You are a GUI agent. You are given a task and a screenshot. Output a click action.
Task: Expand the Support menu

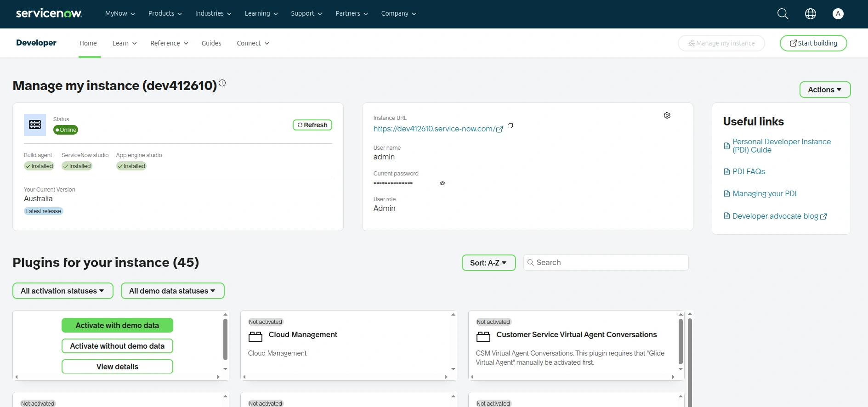click(x=306, y=14)
